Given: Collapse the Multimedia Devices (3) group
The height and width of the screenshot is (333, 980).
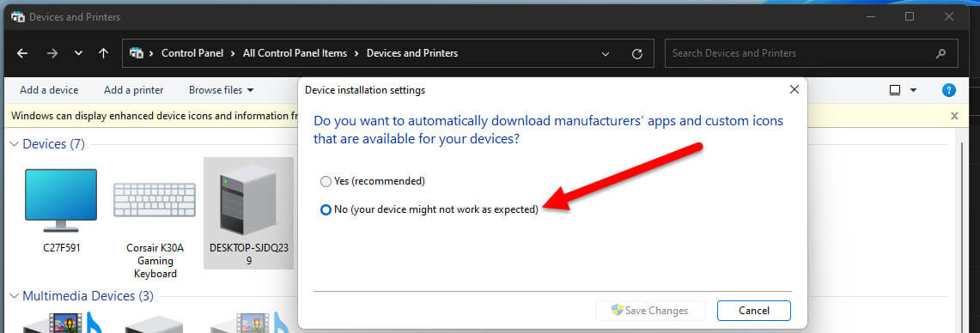Looking at the screenshot, I should click(x=15, y=296).
